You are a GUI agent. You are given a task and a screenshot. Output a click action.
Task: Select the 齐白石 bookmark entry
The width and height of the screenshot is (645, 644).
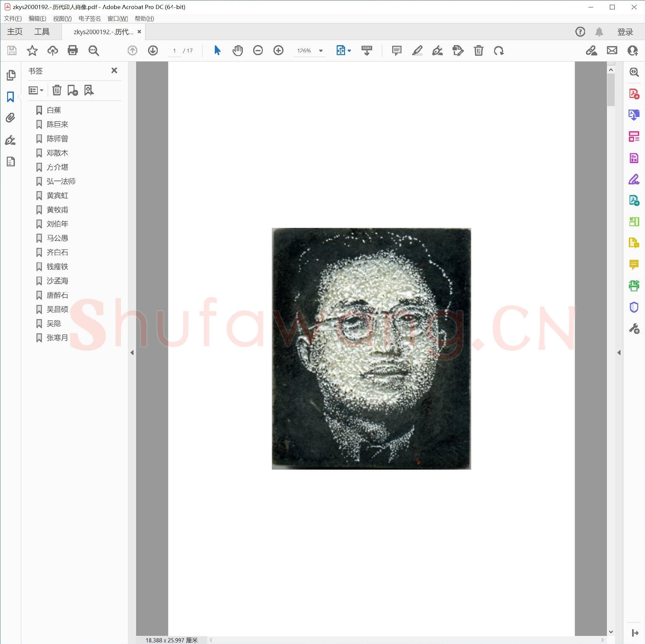(57, 252)
